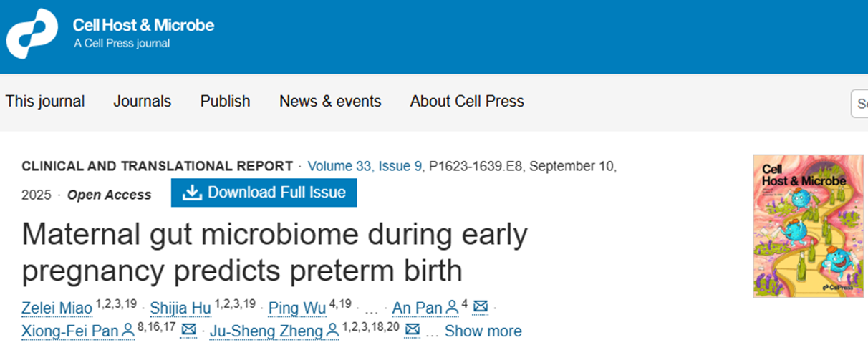Open the This journal menu
Image resolution: width=868 pixels, height=345 pixels.
pyautogui.click(x=45, y=102)
